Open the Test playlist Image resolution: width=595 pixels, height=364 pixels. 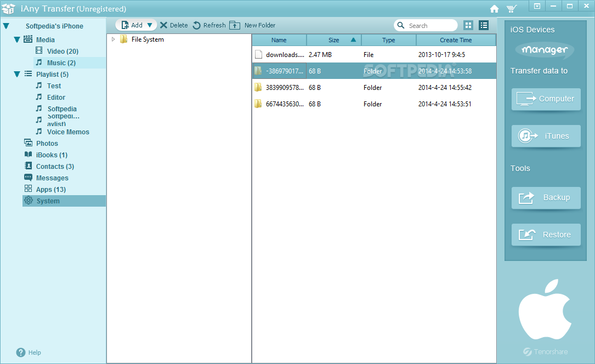click(54, 86)
